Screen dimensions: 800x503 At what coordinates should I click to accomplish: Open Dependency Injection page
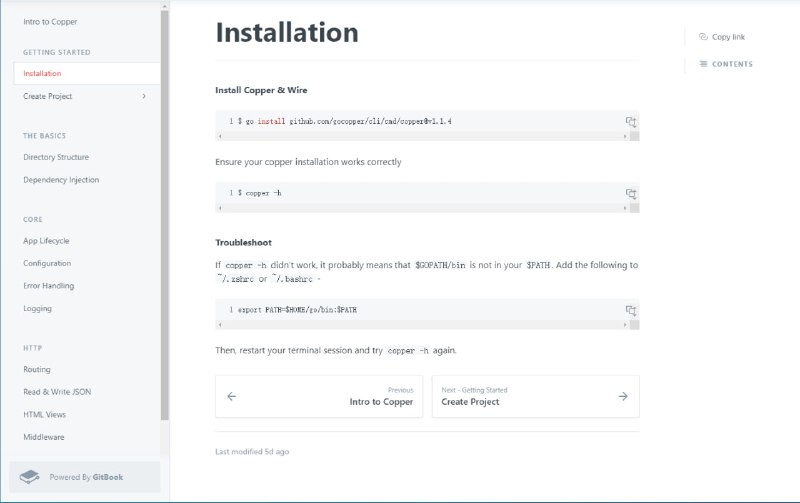tap(61, 180)
